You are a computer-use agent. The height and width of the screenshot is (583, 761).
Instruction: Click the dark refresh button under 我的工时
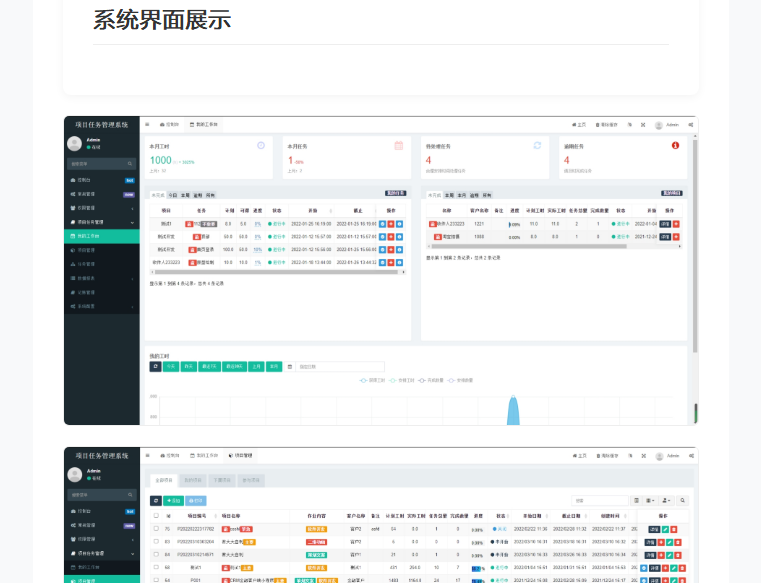pos(155,366)
